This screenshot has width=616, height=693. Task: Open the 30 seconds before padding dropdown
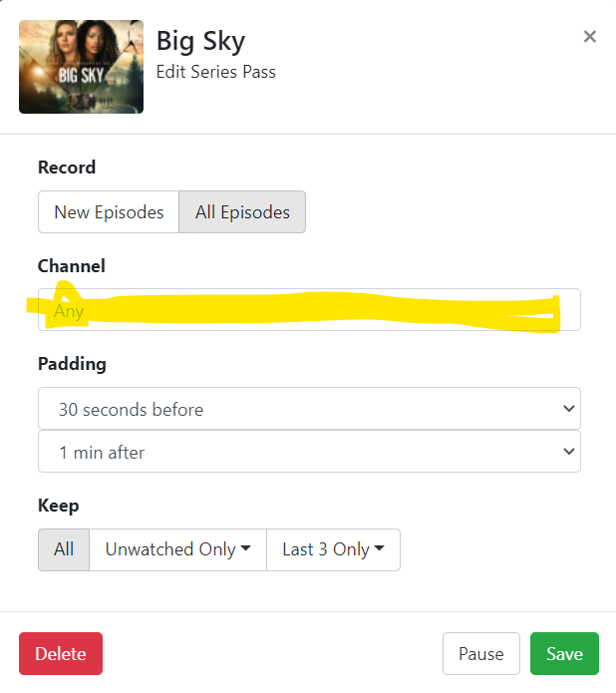[309, 409]
